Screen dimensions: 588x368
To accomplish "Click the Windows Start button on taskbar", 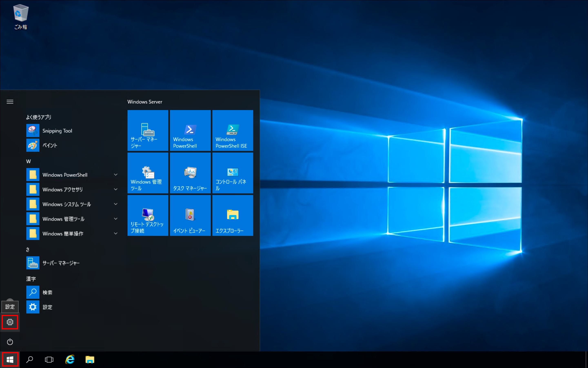I will click(10, 359).
